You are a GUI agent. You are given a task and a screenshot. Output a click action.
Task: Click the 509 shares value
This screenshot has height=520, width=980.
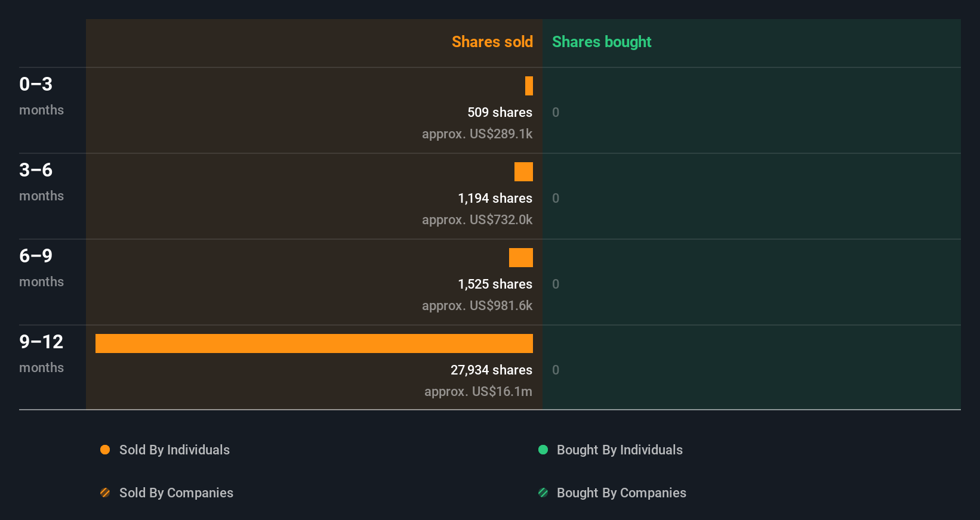(500, 112)
